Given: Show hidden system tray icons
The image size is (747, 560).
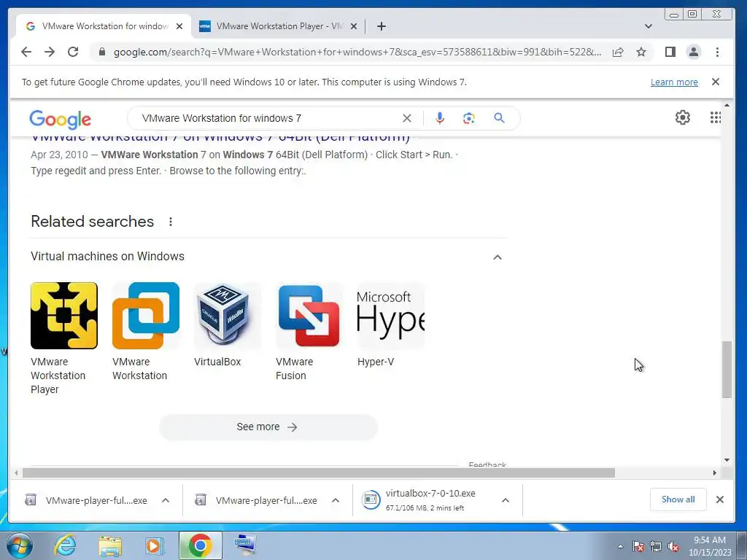Looking at the screenshot, I should pos(620,546).
